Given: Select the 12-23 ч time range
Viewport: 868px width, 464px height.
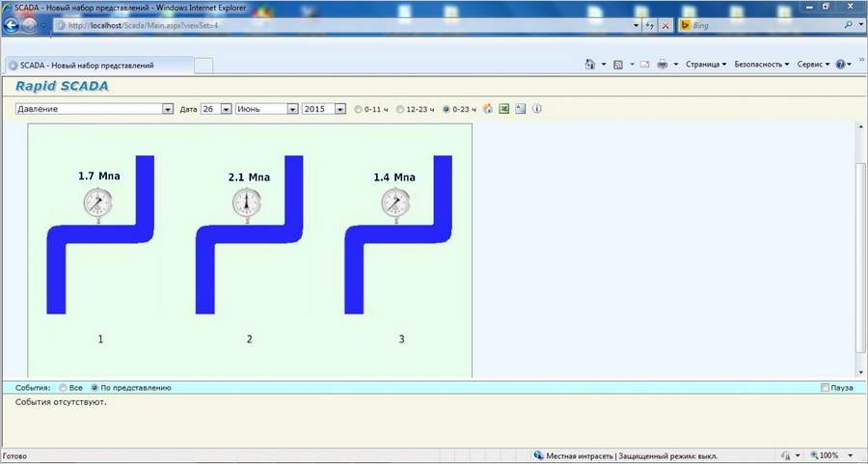Looking at the screenshot, I should click(x=401, y=109).
